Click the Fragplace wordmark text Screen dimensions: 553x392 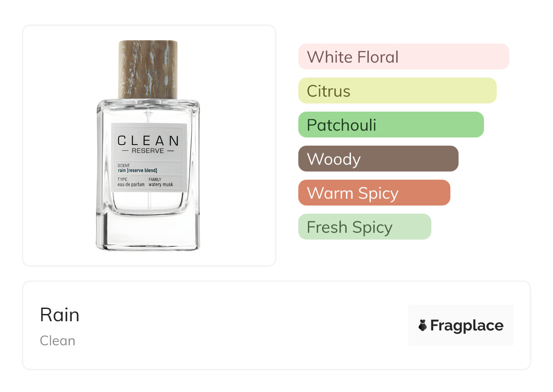[x=467, y=325]
